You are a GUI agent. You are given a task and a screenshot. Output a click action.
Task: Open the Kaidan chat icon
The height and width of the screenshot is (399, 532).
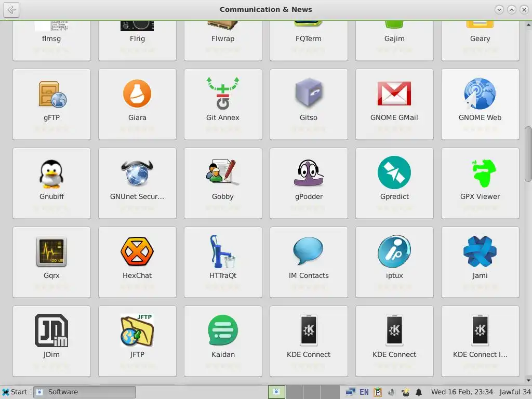pos(223,330)
